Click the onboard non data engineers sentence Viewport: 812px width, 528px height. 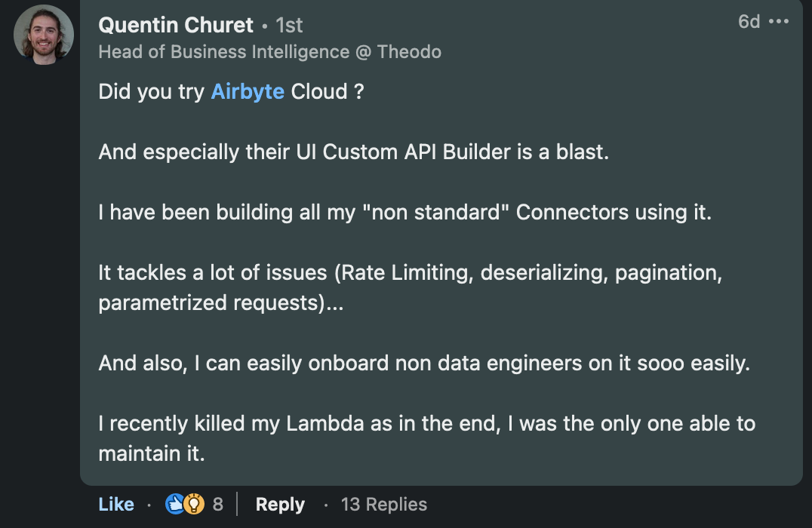pyautogui.click(x=424, y=364)
